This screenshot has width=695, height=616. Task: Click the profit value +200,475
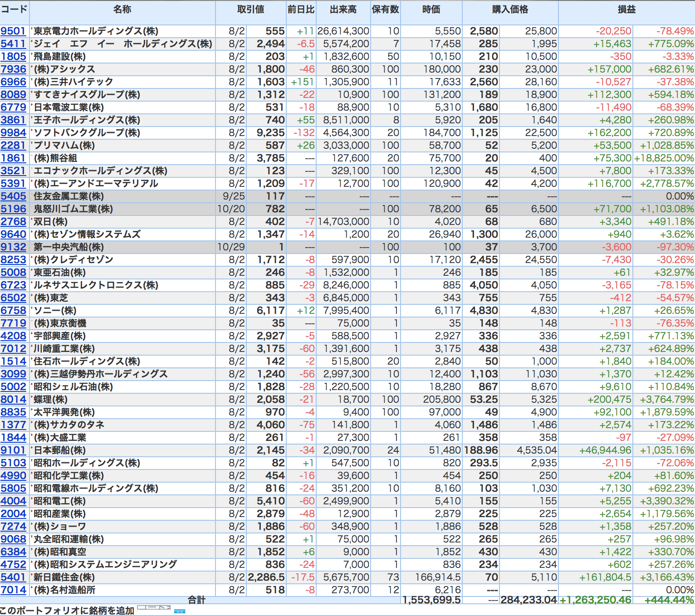coord(609,399)
